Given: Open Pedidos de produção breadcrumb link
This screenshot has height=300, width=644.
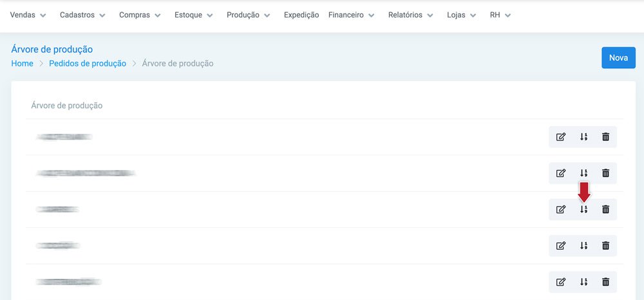Looking at the screenshot, I should tap(88, 64).
